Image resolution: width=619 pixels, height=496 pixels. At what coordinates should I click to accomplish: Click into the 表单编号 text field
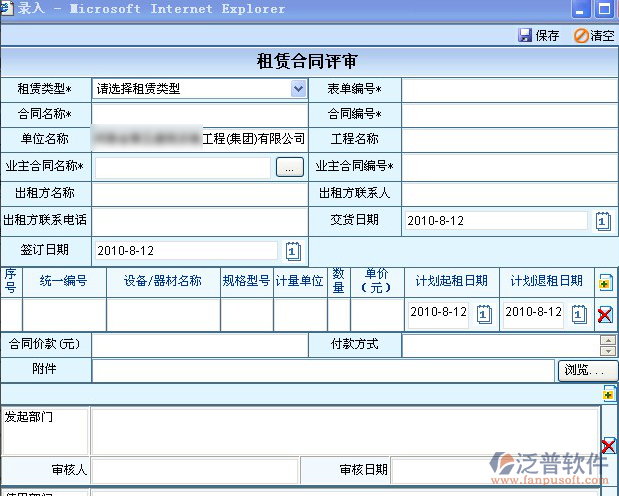click(509, 88)
